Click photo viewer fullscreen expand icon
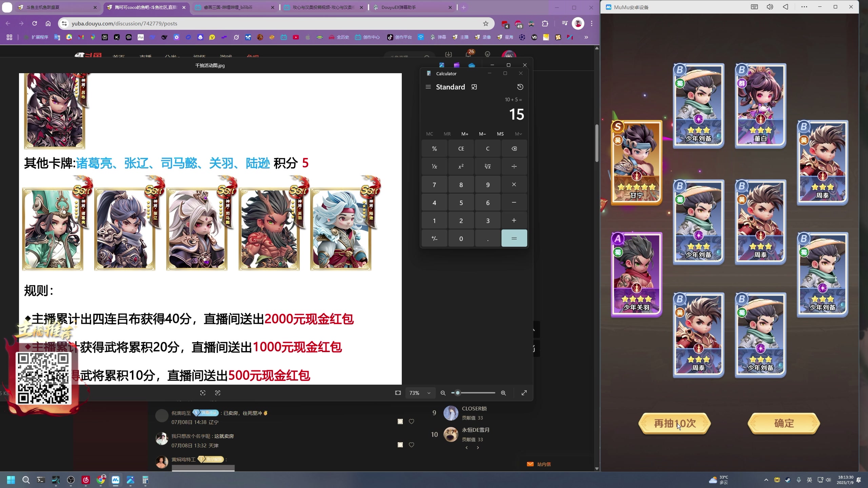This screenshot has width=868, height=488. (x=524, y=393)
